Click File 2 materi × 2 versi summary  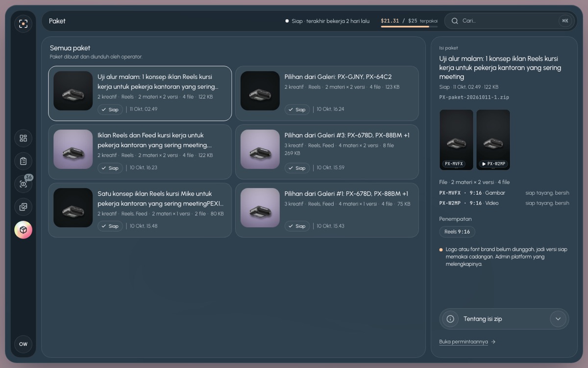click(474, 182)
